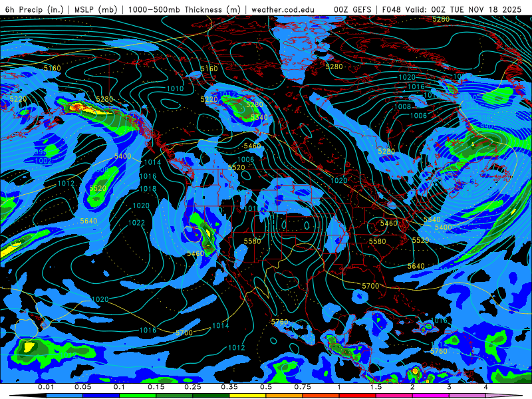Click the '1000-500mb Thickness (m)' header text
This screenshot has width=532, height=399.
click(x=184, y=9)
